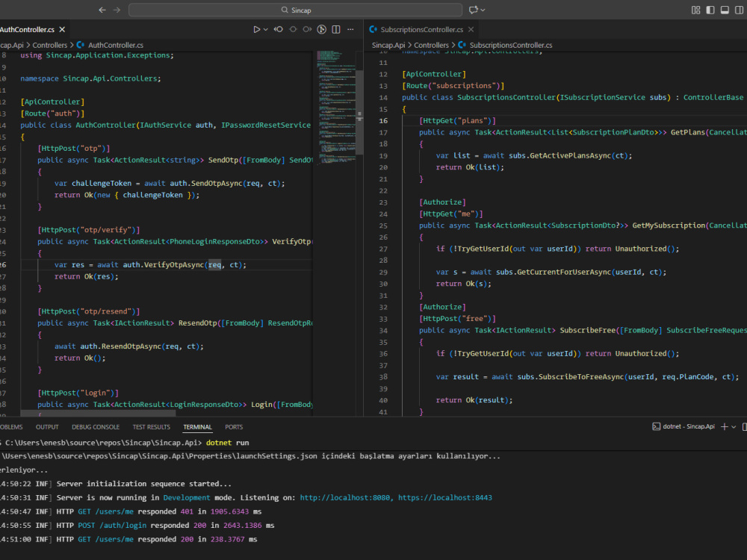
Task: Expand the Copilot chat dropdown arrow
Action: coord(483,10)
